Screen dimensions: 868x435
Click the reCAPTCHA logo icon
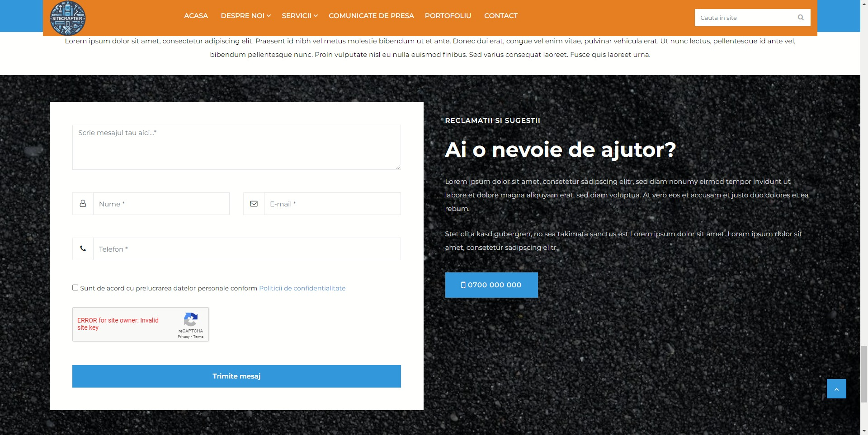tap(191, 319)
